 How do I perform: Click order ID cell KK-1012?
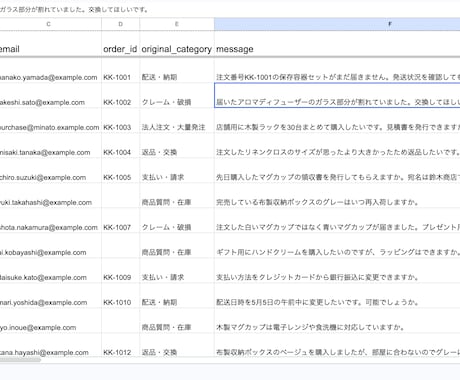click(x=121, y=345)
